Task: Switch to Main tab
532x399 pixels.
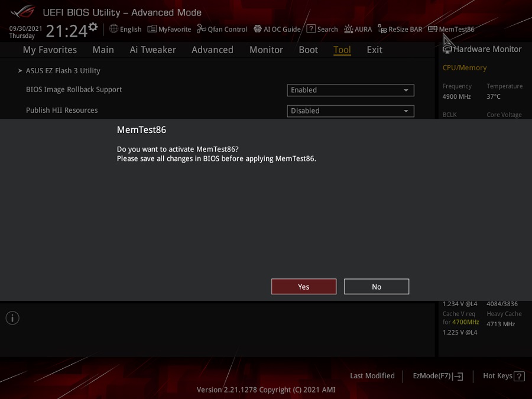Action: [103, 50]
